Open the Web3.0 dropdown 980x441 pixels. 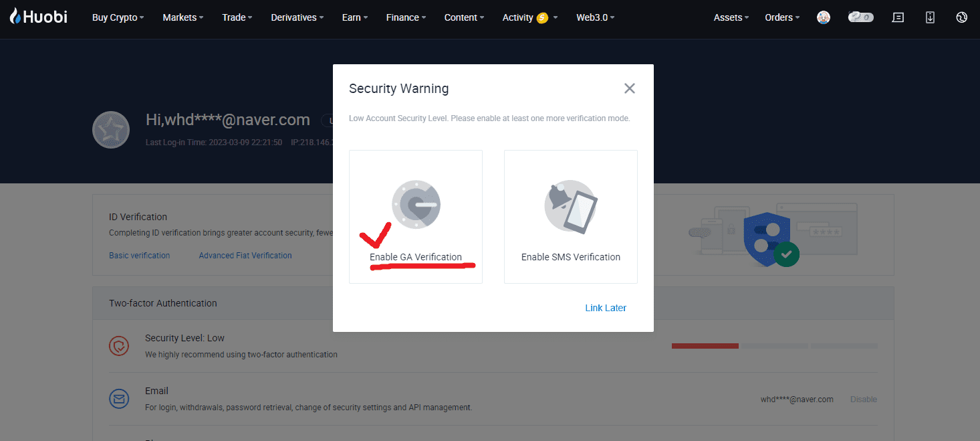[594, 17]
